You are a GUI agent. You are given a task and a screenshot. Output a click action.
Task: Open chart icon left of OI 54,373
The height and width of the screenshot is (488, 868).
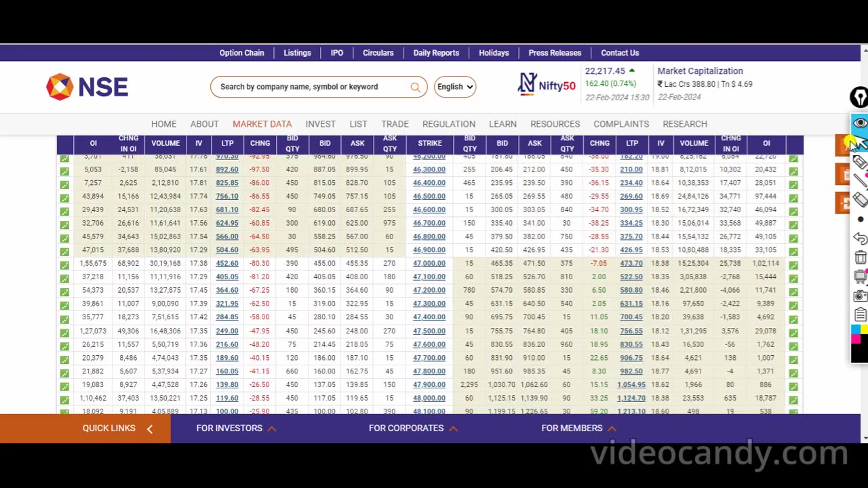[64, 292]
